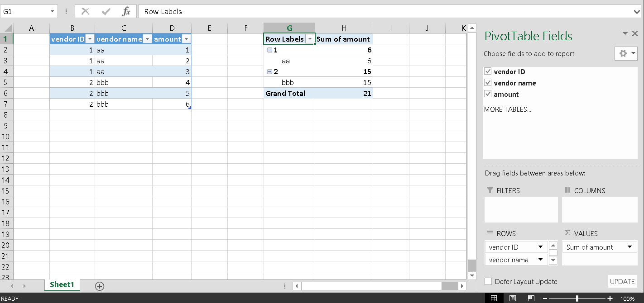Select row 1 header
644x303 pixels.
[x=6, y=39]
